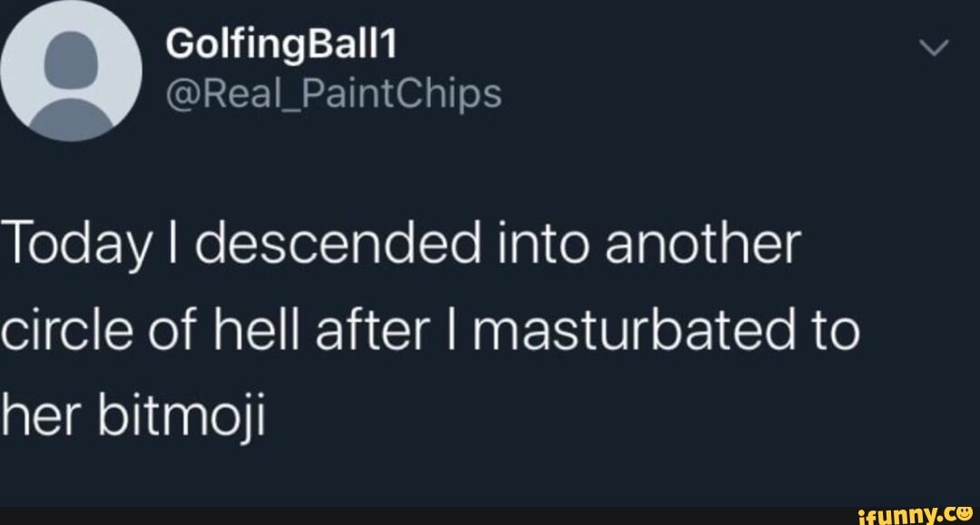
Task: Open the GolfingBall1 display name
Action: coord(281,46)
